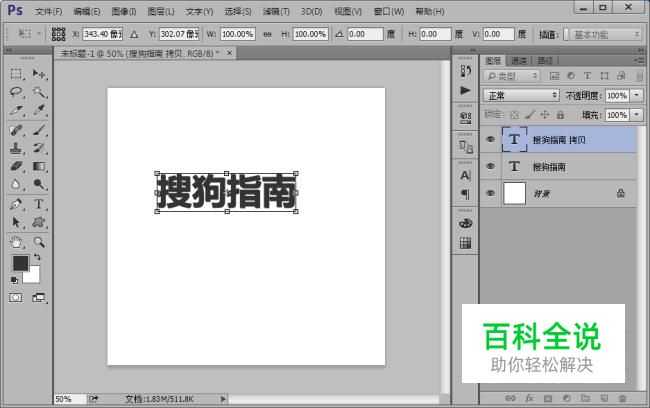Viewport: 650px width, 408px height.
Task: Change the screen mode
Action: click(39, 298)
